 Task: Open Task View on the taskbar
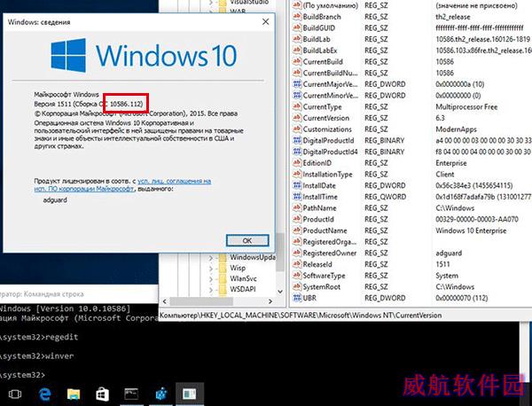15,394
